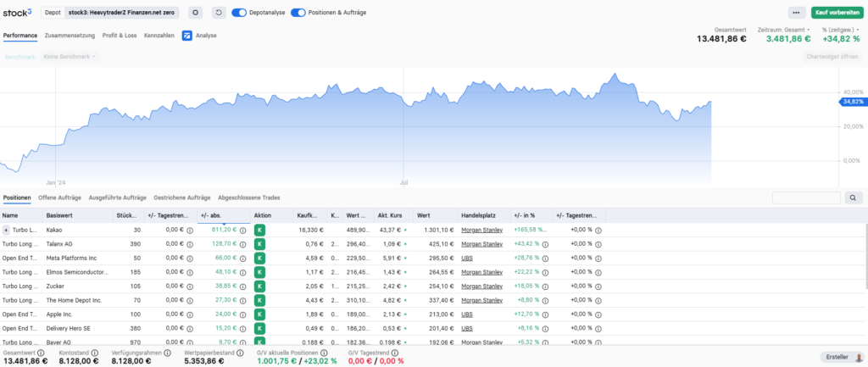This screenshot has height=367, width=868.
Task: Switch to the Zusammensetzung tab
Action: click(x=70, y=36)
